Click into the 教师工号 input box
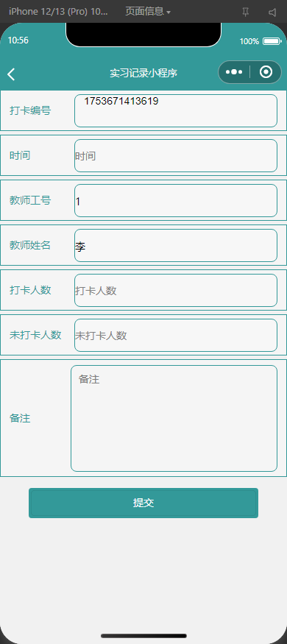The height and width of the screenshot is (644, 287). (176, 200)
